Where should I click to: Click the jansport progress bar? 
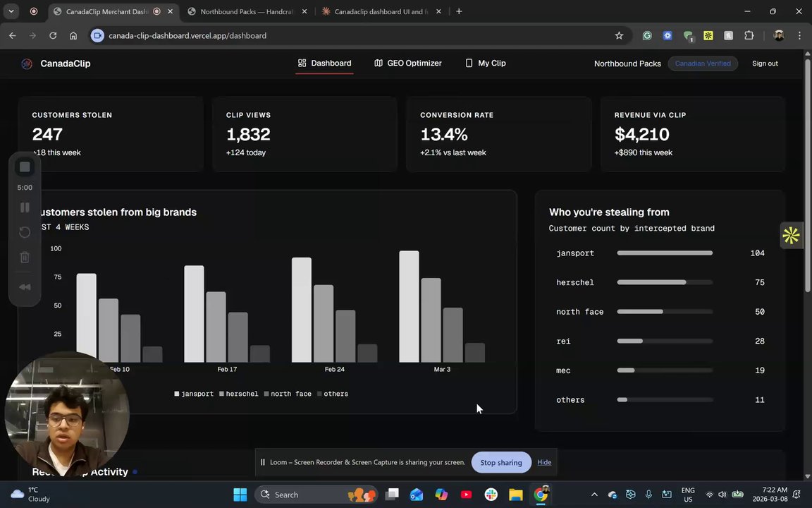pos(665,253)
